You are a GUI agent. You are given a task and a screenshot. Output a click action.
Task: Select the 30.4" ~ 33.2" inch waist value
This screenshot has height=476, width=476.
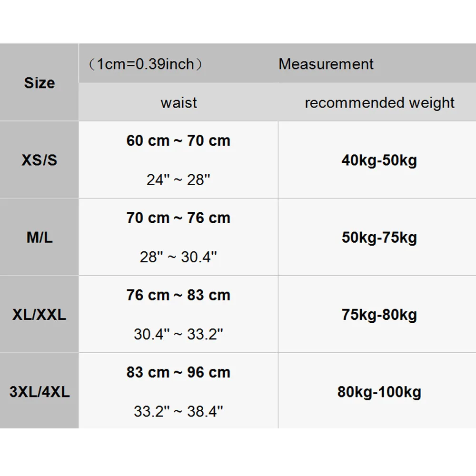178,334
